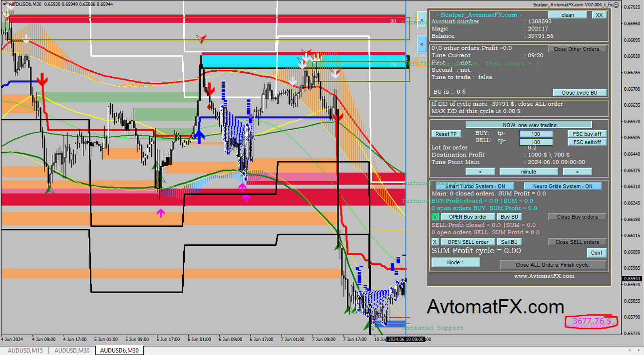
Task: Move Time Point forward with '>' button
Action: tap(577, 172)
